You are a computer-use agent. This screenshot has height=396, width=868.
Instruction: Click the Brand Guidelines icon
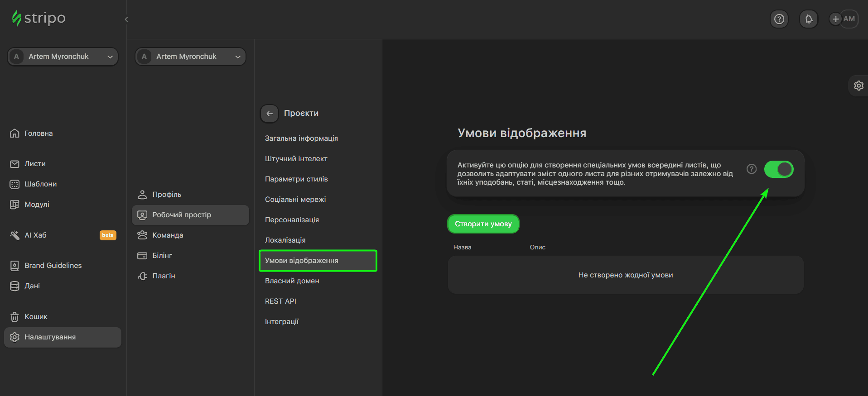(14, 266)
